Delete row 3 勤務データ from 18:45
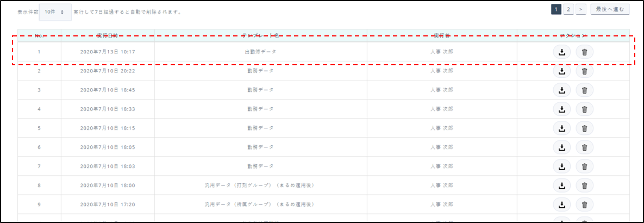The width and height of the screenshot is (644, 223). [584, 90]
